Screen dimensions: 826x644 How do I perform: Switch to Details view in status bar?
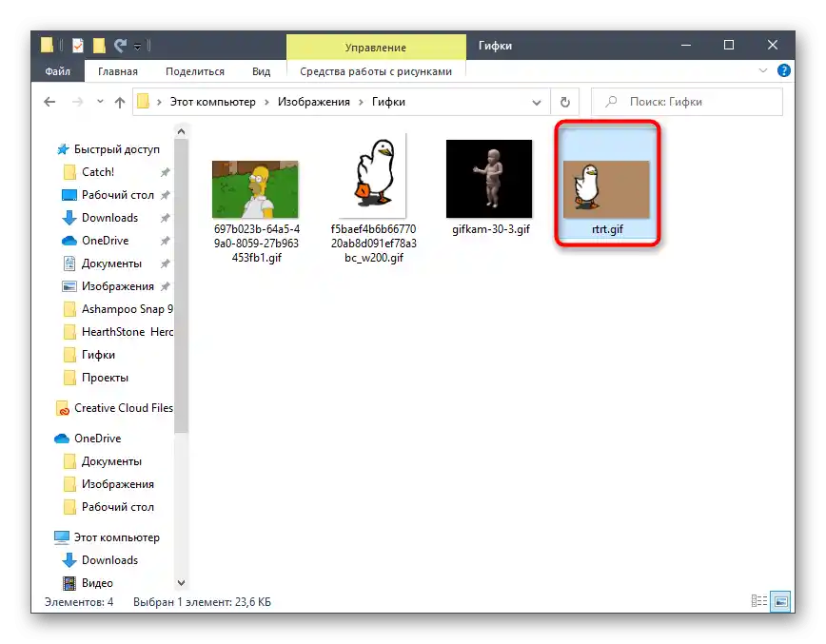758,601
